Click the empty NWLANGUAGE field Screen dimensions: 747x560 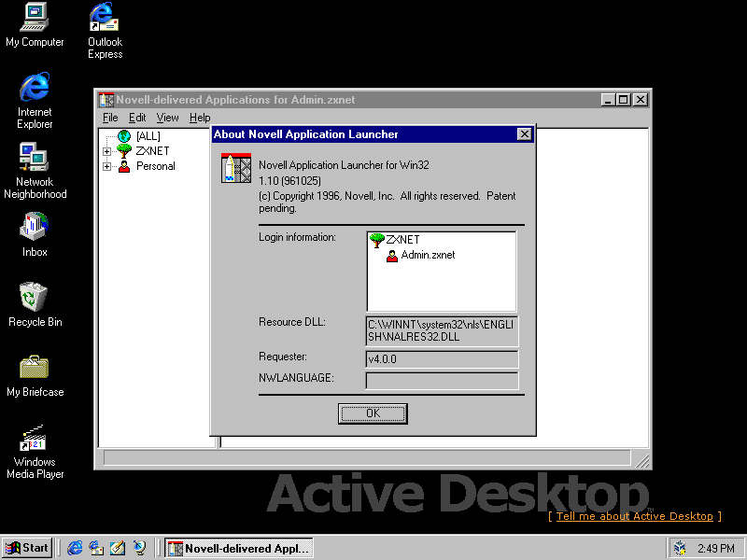tap(442, 381)
